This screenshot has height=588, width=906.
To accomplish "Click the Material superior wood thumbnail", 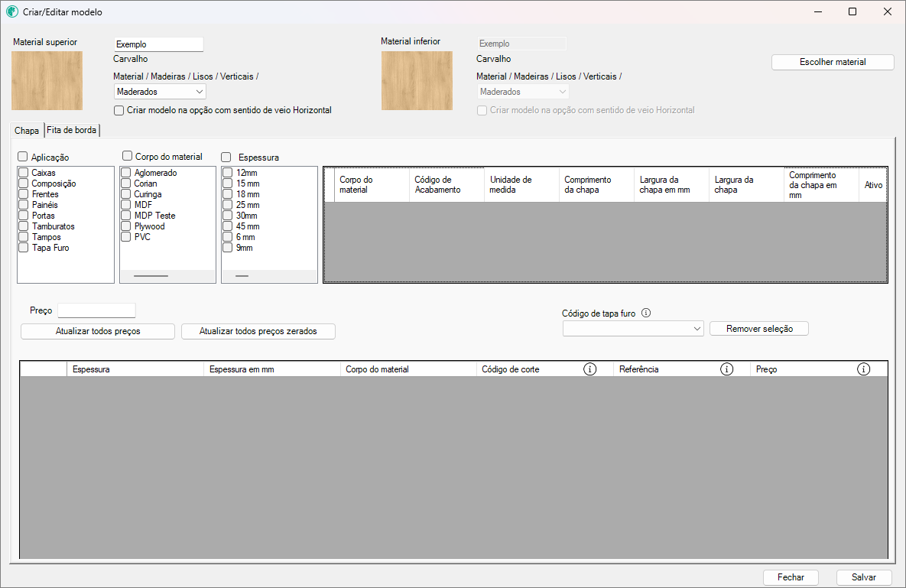I will [47, 80].
